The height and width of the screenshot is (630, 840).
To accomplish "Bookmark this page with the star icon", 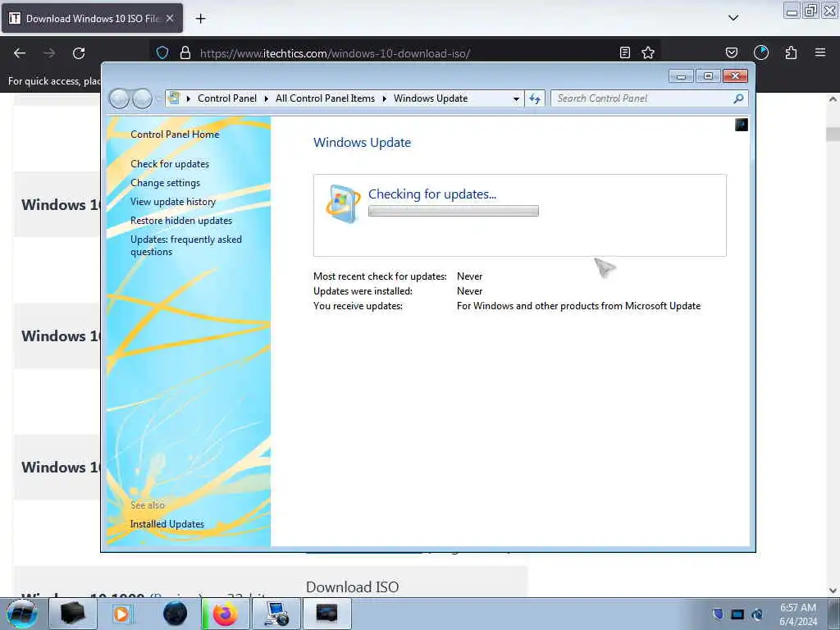I will (648, 52).
